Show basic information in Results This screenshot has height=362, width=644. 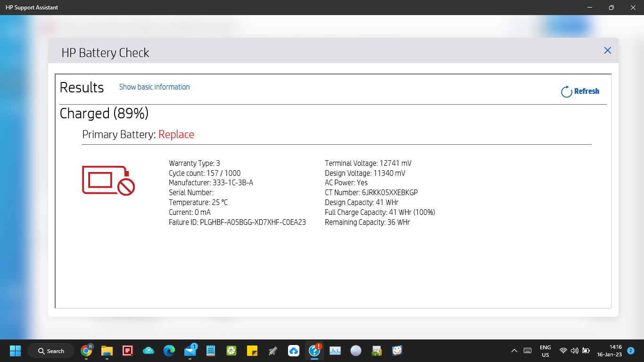click(x=154, y=87)
